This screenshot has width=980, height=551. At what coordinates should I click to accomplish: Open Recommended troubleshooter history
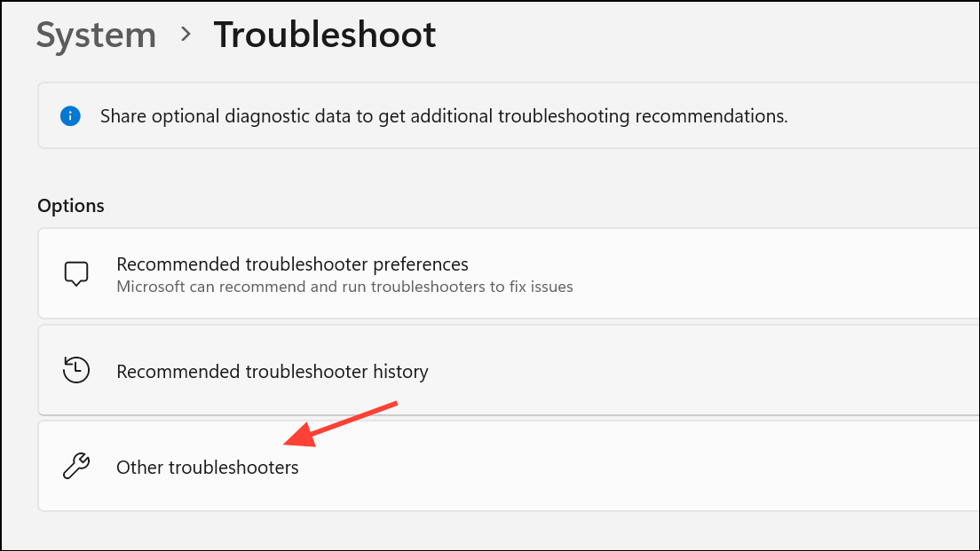click(x=273, y=371)
